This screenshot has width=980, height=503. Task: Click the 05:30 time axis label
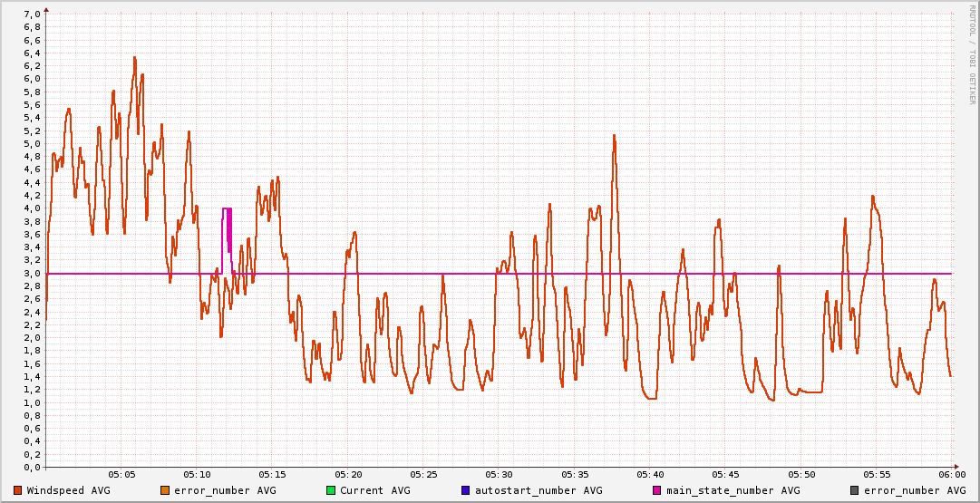[x=499, y=474]
